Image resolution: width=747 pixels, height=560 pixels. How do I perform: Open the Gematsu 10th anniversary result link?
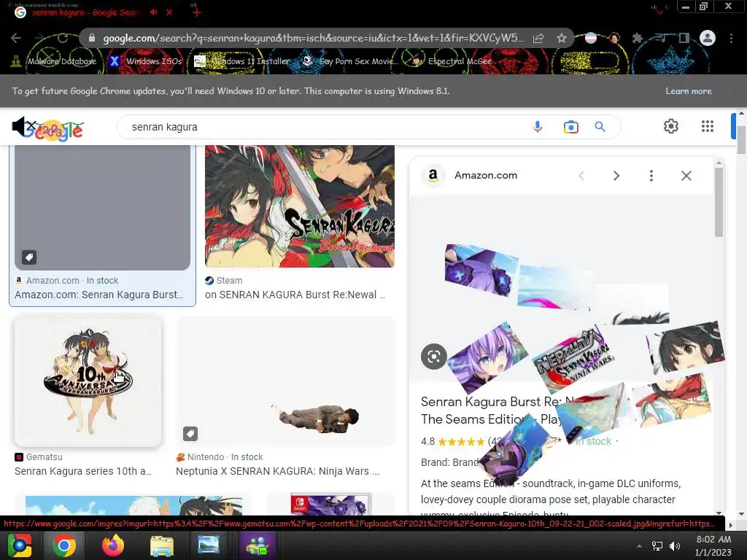click(83, 471)
